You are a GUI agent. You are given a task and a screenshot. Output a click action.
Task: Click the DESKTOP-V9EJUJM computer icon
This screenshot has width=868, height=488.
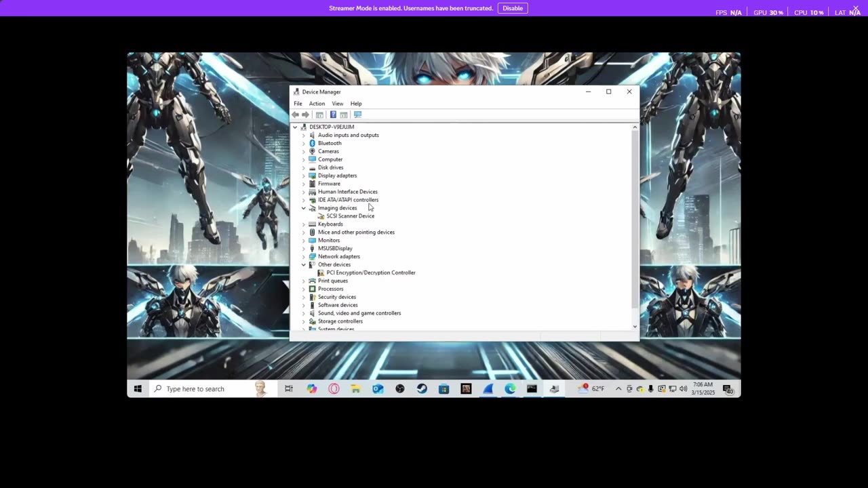[304, 127]
